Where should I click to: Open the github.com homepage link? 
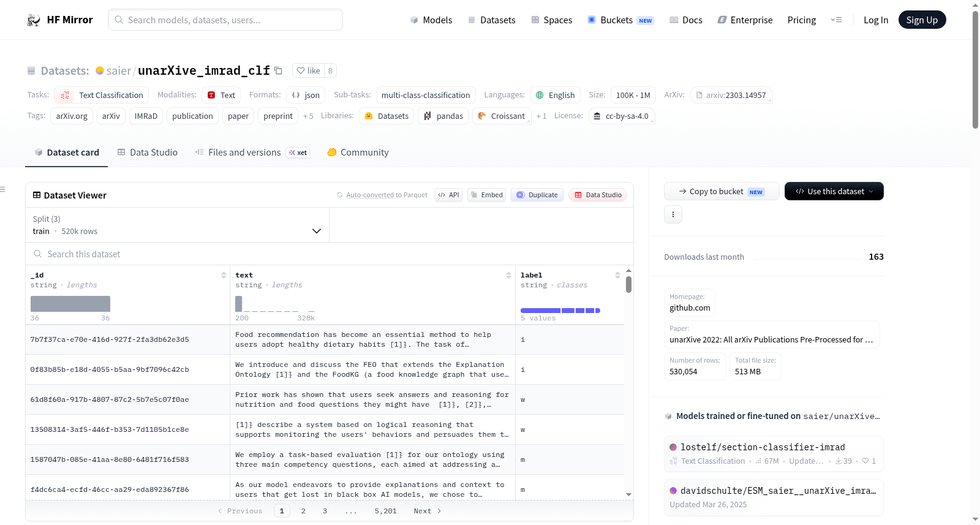pyautogui.click(x=690, y=303)
